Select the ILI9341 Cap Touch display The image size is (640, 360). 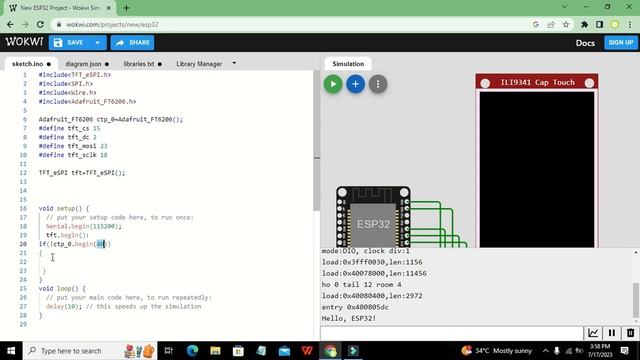[537, 160]
